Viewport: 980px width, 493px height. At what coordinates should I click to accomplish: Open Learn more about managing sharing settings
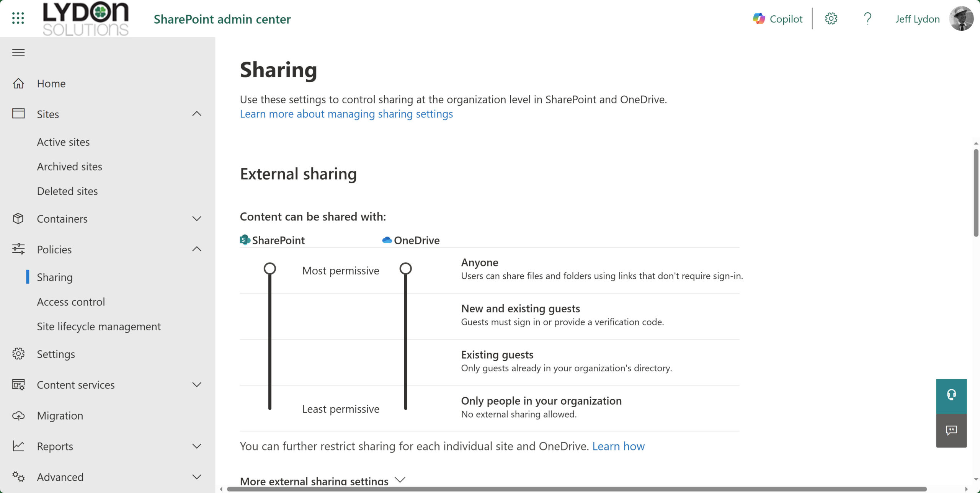pyautogui.click(x=346, y=114)
